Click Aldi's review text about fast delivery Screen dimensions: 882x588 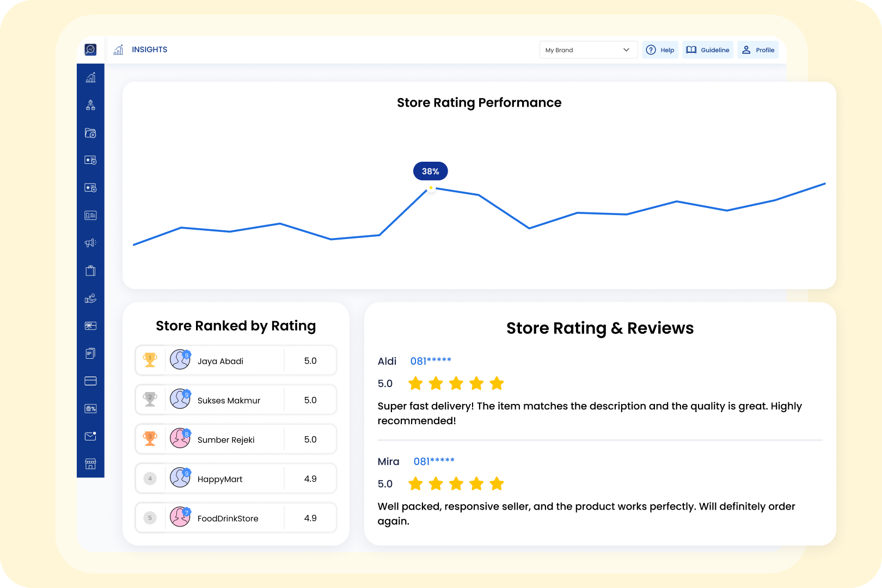pyautogui.click(x=590, y=413)
